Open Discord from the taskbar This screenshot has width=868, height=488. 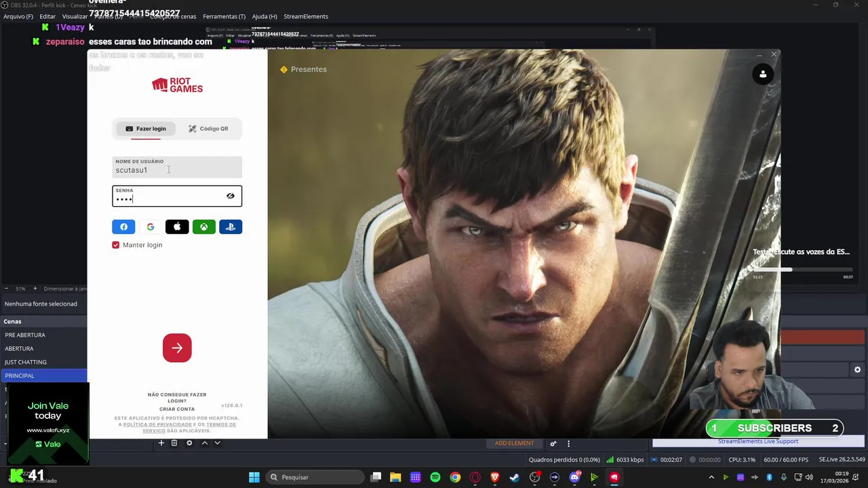coord(574,477)
